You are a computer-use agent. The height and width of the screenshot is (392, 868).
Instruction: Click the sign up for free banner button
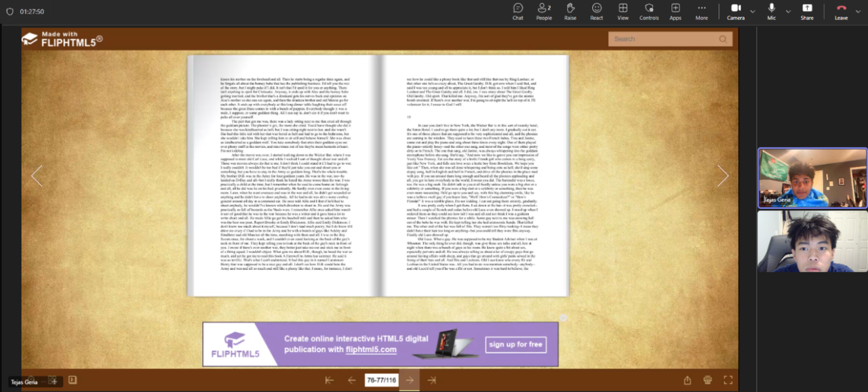coord(516,345)
